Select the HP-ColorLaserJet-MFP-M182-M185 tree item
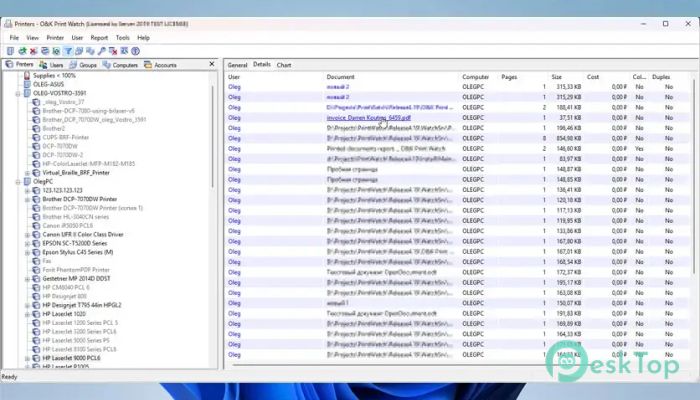700x400 pixels. tap(89, 163)
